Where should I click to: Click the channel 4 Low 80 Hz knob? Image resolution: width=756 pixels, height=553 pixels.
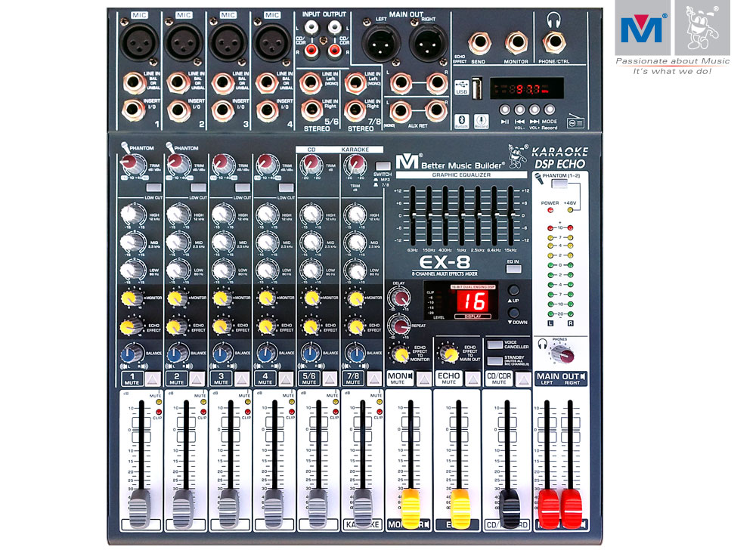click(266, 270)
